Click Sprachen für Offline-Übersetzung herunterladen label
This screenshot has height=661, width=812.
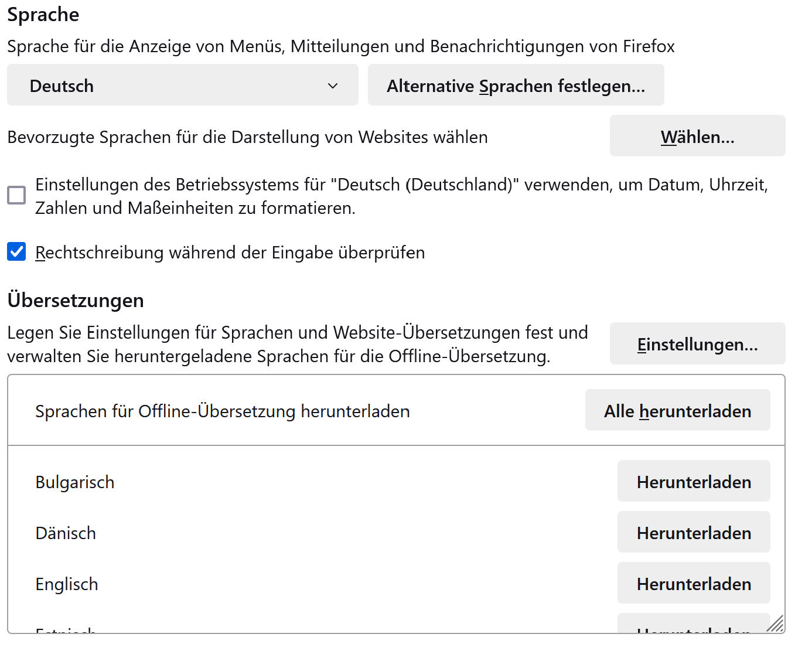point(223,411)
